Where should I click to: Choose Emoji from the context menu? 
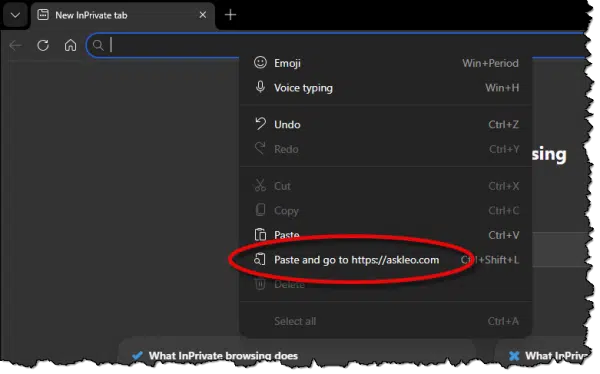[386, 63]
